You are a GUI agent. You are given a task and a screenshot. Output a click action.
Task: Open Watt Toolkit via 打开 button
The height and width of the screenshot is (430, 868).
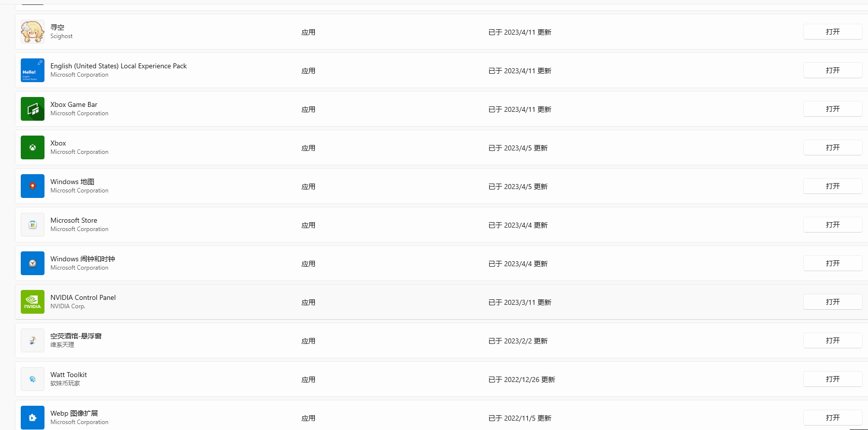pos(832,379)
